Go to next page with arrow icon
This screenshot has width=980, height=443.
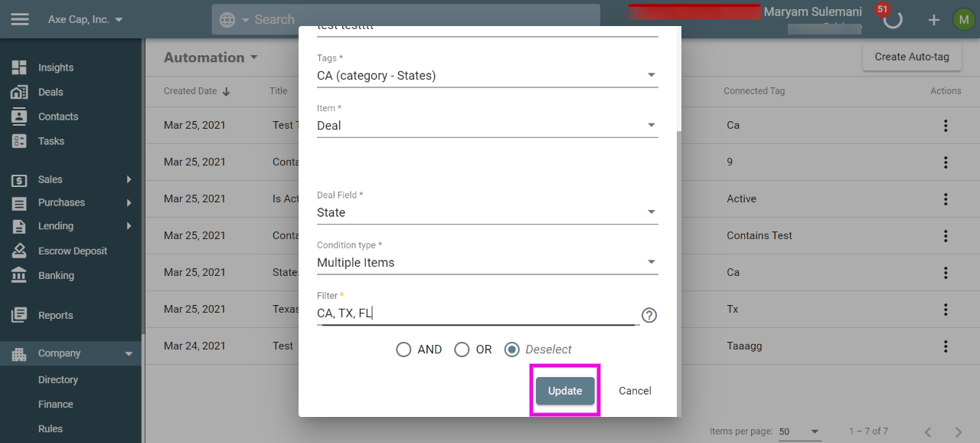(959, 432)
